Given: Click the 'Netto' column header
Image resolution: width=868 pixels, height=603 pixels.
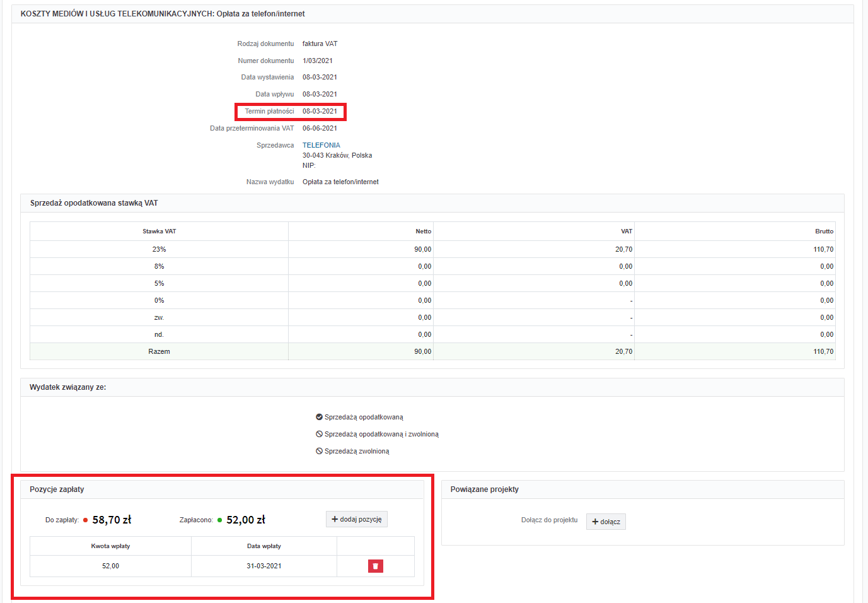Looking at the screenshot, I should click(x=424, y=231).
